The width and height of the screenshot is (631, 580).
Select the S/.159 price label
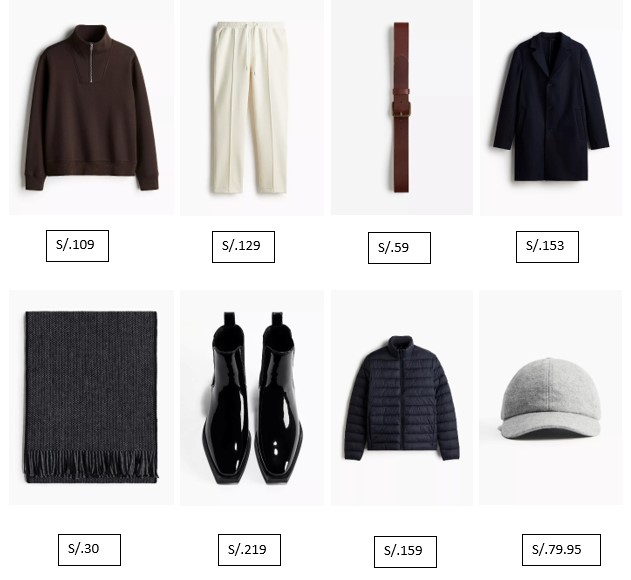click(405, 552)
